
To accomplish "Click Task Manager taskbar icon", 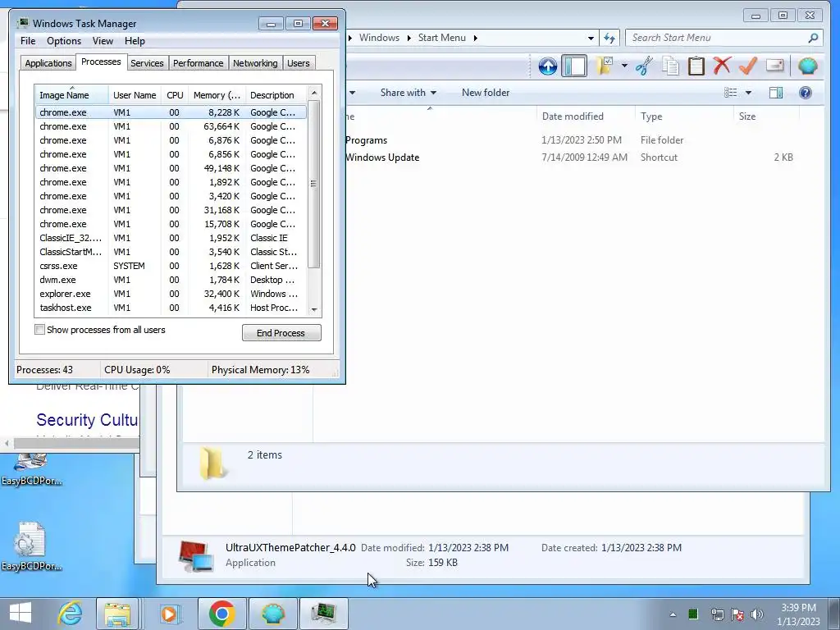I will pos(323,614).
